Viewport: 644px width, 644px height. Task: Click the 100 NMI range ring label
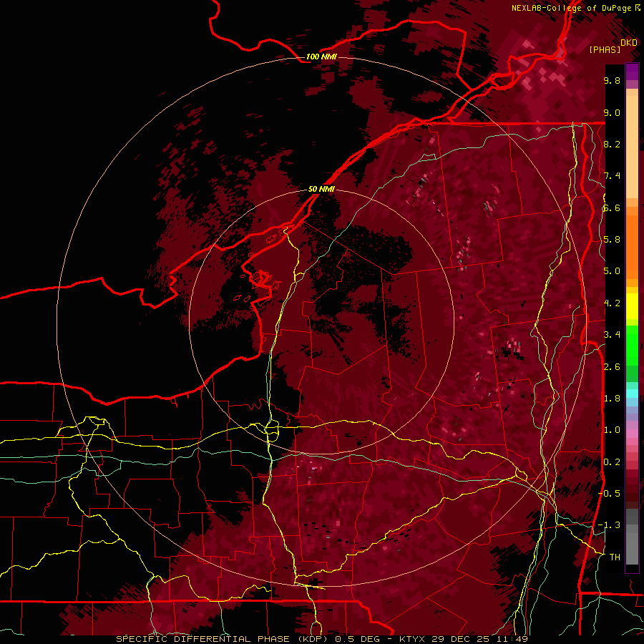pyautogui.click(x=321, y=57)
